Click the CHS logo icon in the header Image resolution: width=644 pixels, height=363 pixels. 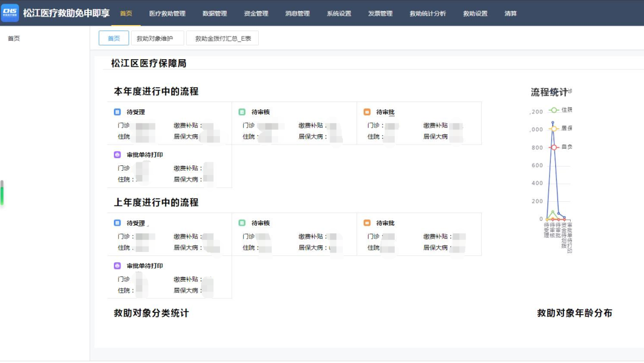pyautogui.click(x=10, y=12)
